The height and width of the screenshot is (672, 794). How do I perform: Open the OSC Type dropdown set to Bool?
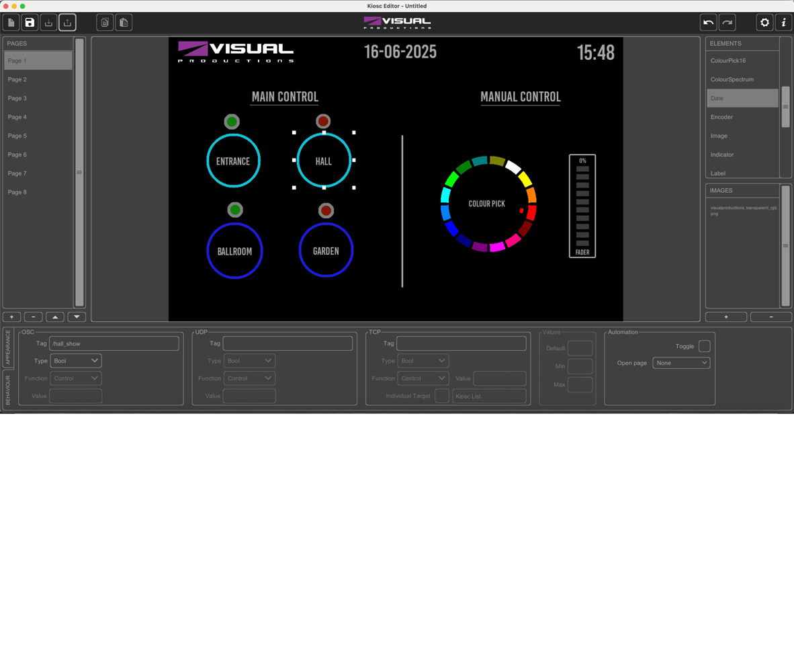75,361
